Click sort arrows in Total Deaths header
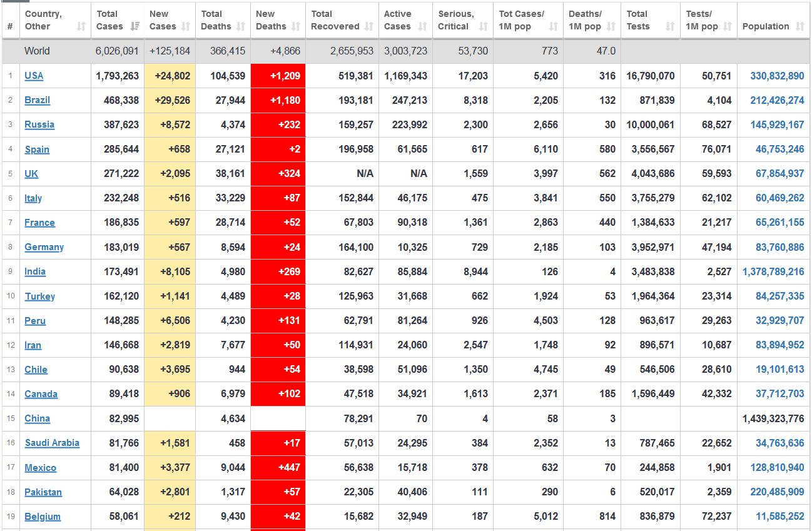 pos(241,26)
